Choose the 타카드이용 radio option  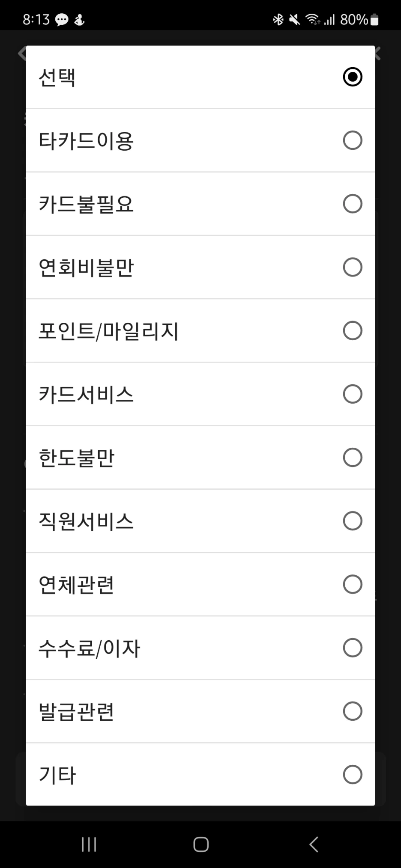point(352,140)
